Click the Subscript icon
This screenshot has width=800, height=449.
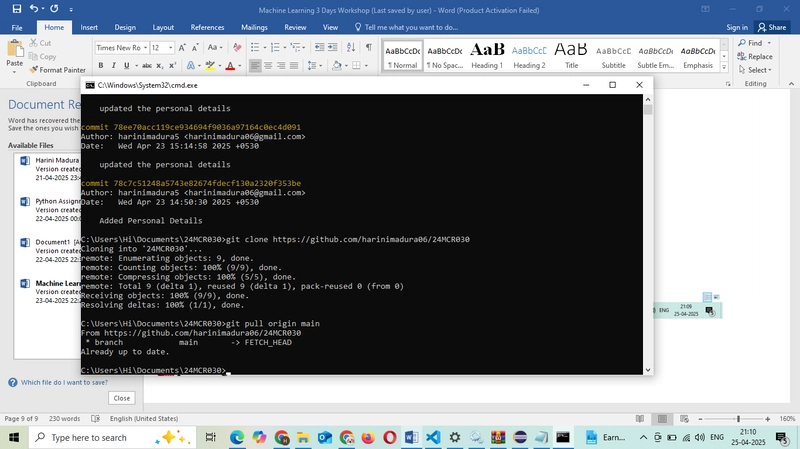coord(160,65)
